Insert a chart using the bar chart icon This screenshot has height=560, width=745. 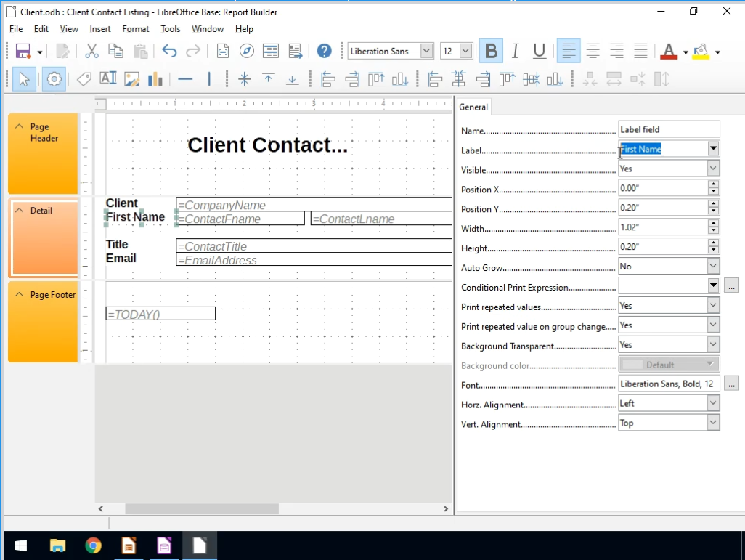[155, 79]
